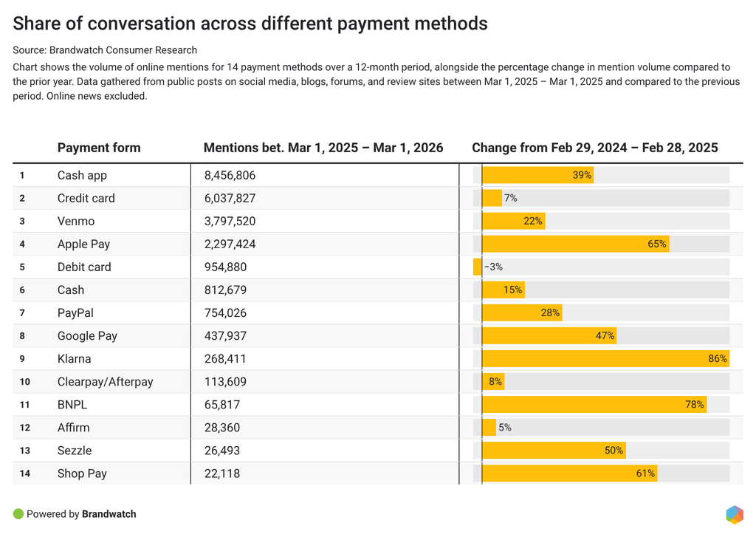
Task: Click the Change from Feb 29, 2024 header
Action: (x=594, y=148)
